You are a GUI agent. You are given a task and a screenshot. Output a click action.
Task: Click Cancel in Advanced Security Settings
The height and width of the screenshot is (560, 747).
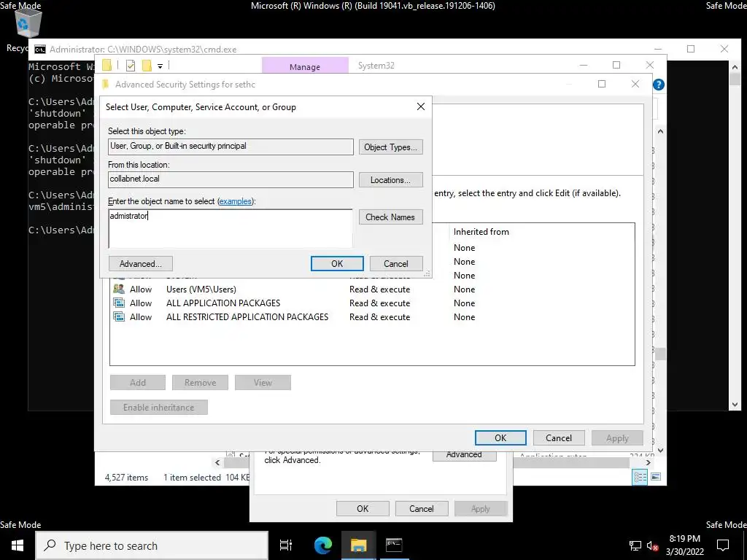point(559,438)
